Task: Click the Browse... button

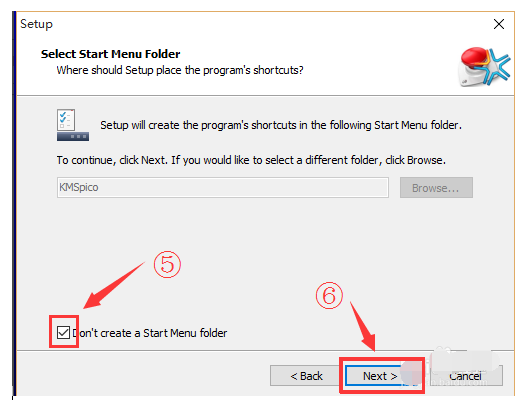Action: (x=436, y=188)
